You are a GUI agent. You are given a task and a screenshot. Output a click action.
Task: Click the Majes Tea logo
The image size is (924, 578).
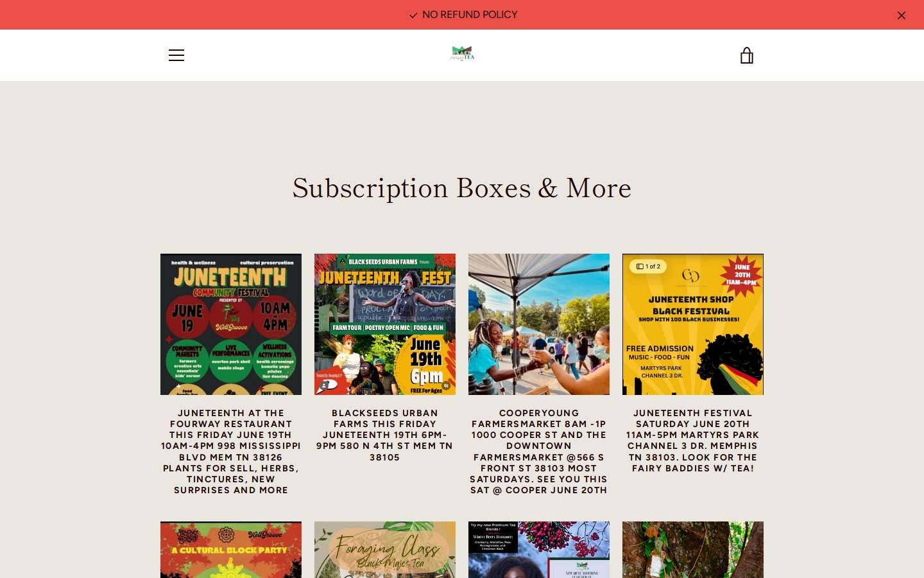click(x=462, y=53)
